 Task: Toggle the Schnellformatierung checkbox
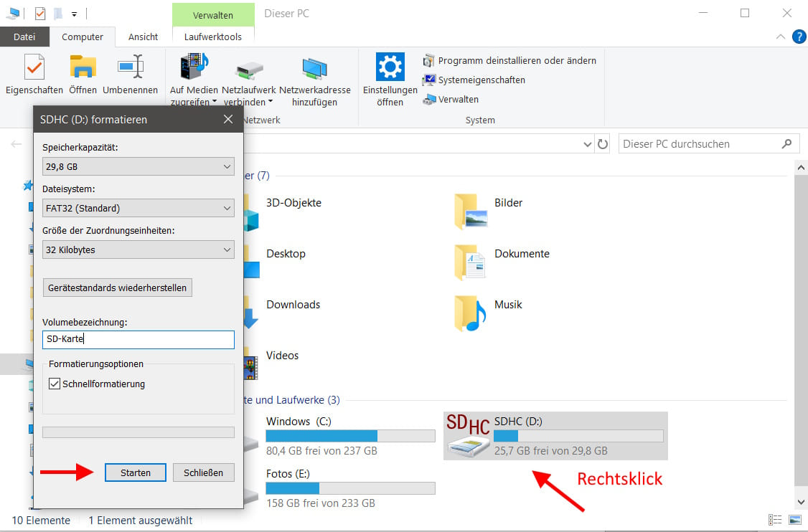tap(55, 384)
